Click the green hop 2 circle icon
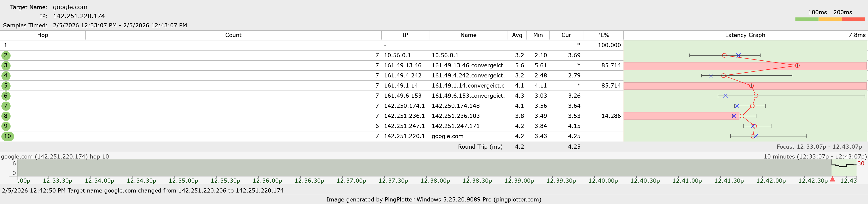The width and height of the screenshot is (868, 204). point(6,55)
